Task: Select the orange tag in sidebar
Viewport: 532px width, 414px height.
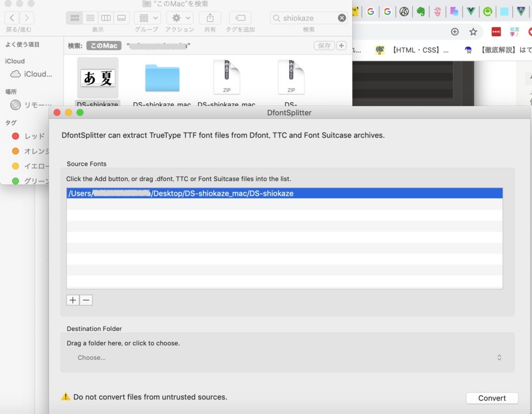Action: pyautogui.click(x=30, y=151)
